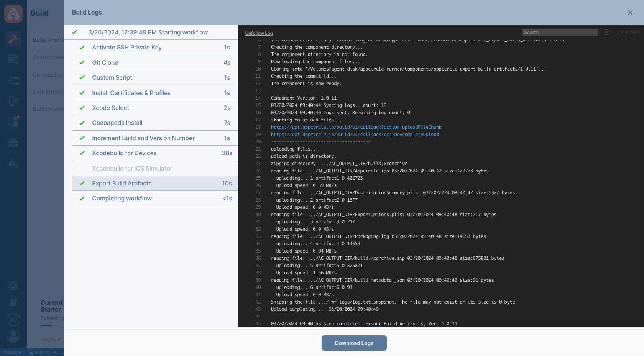Close the Build Logs dialog
This screenshot has height=356, width=644.
(630, 13)
